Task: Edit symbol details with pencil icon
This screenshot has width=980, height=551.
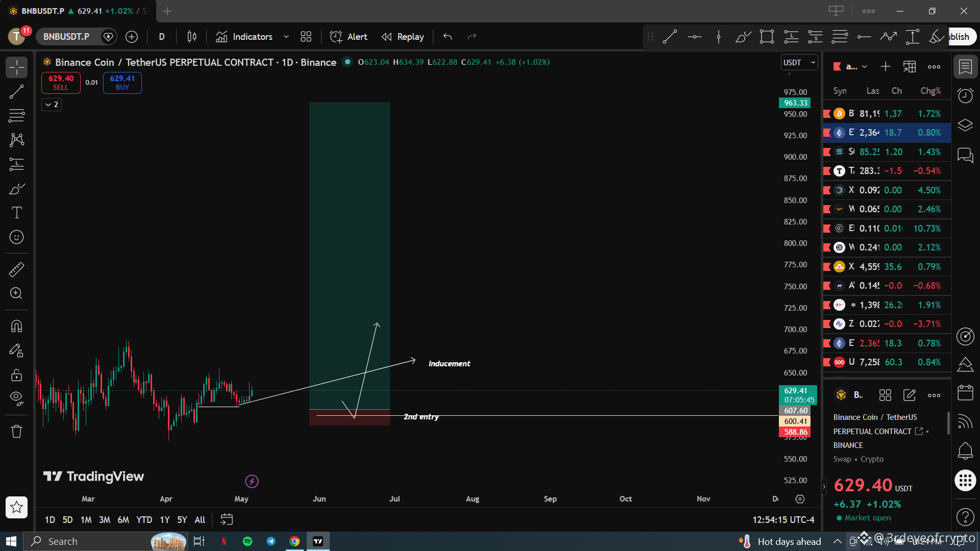Action: 910,395
